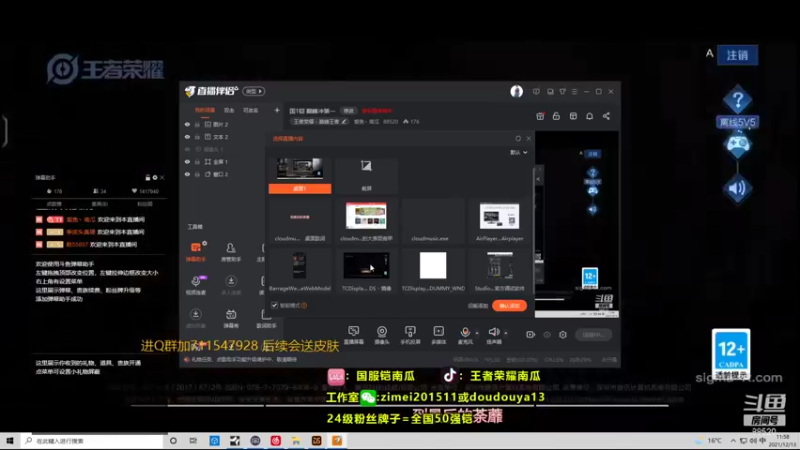This screenshot has width=800, height=450.
Task: Click the orange confirm add button
Action: [509, 306]
